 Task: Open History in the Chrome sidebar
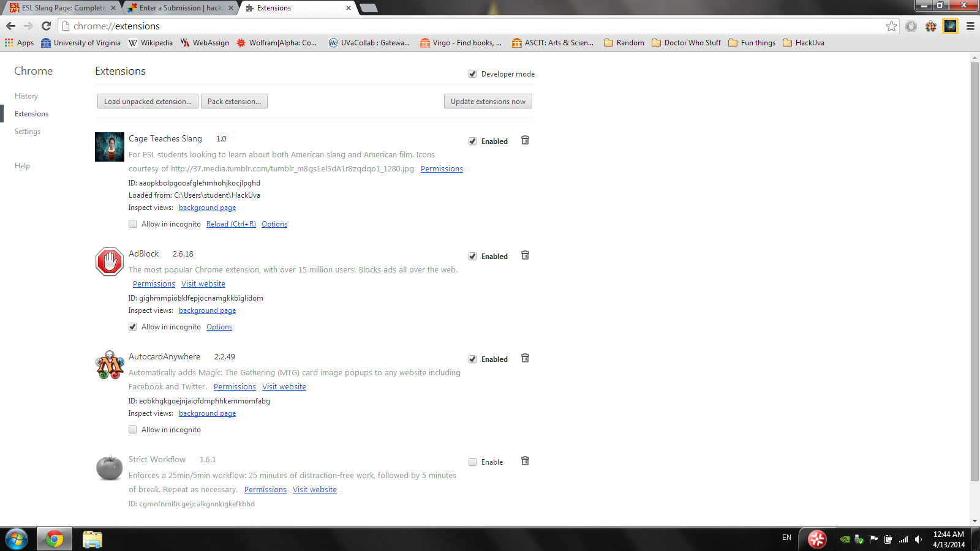[26, 96]
